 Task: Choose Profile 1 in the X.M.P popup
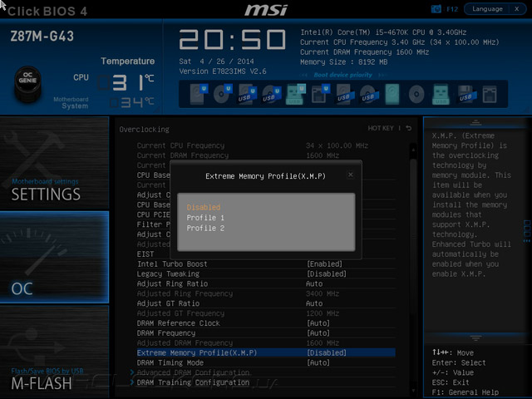pyautogui.click(x=205, y=218)
